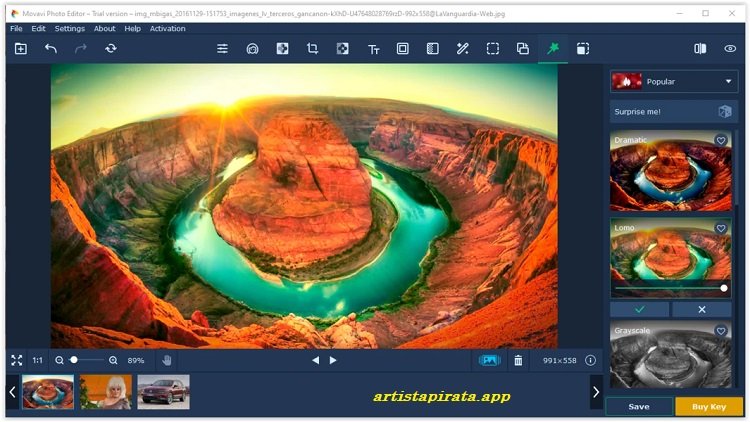Click the Undo arrow icon
This screenshot has width=750, height=422.
pyautogui.click(x=51, y=48)
